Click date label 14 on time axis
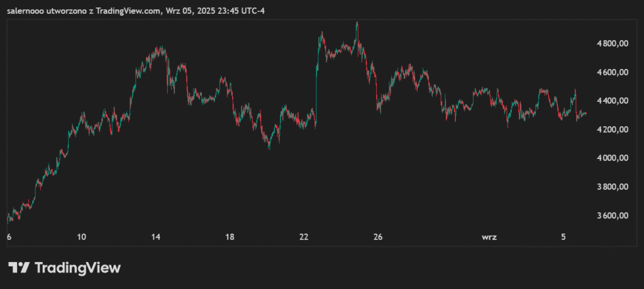 155,237
